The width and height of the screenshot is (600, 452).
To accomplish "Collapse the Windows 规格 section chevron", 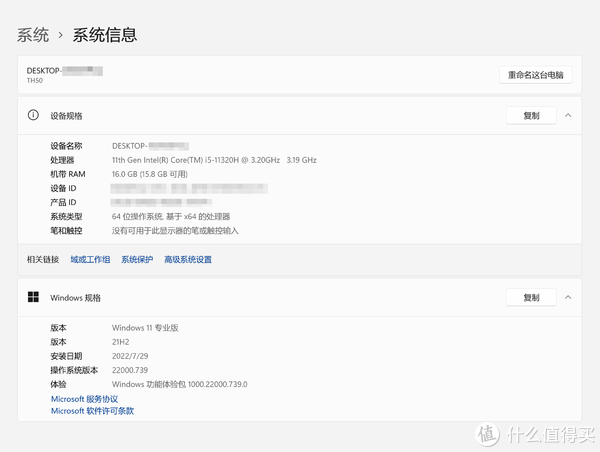I will point(568,297).
